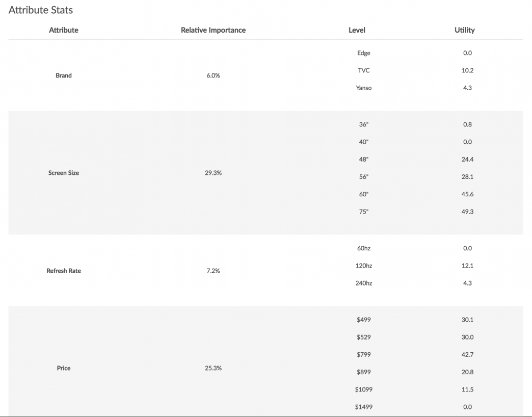Select the Brand attribute row label
The width and height of the screenshot is (532, 417).
point(64,75)
